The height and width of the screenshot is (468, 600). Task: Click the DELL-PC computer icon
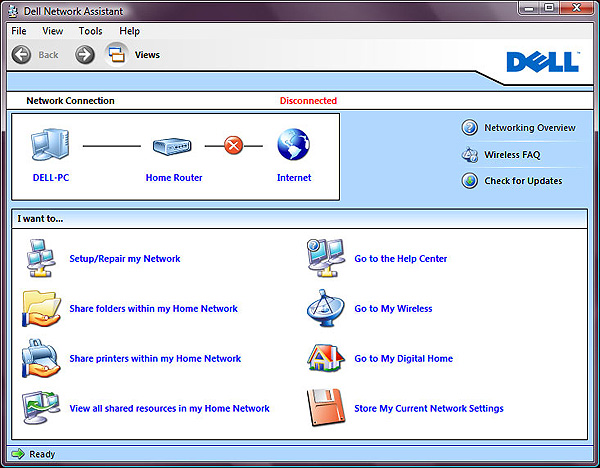(50, 145)
